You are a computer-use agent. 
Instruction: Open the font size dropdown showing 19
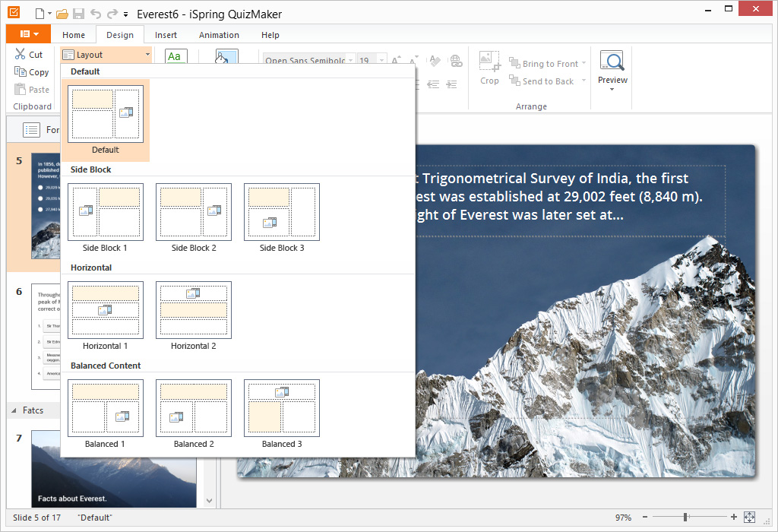[x=381, y=61]
